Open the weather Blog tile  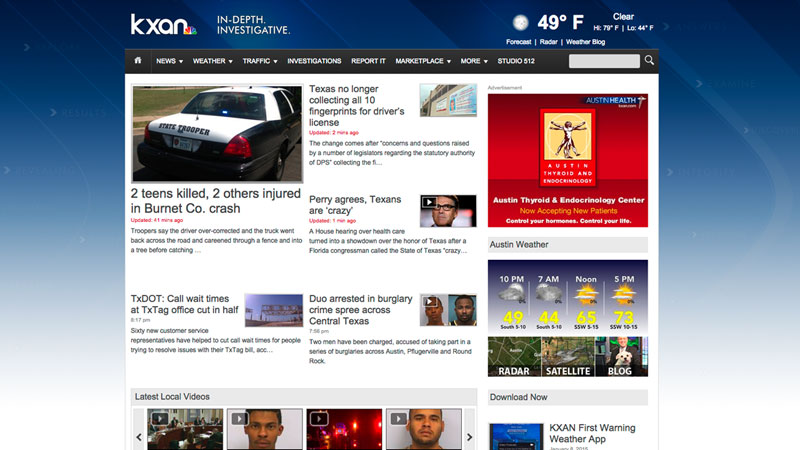point(621,357)
